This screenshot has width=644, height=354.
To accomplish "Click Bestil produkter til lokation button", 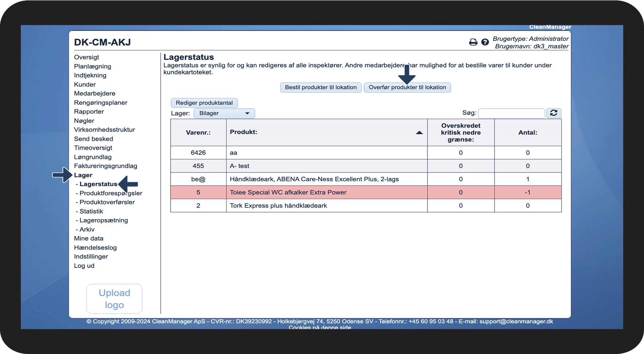I will [321, 87].
